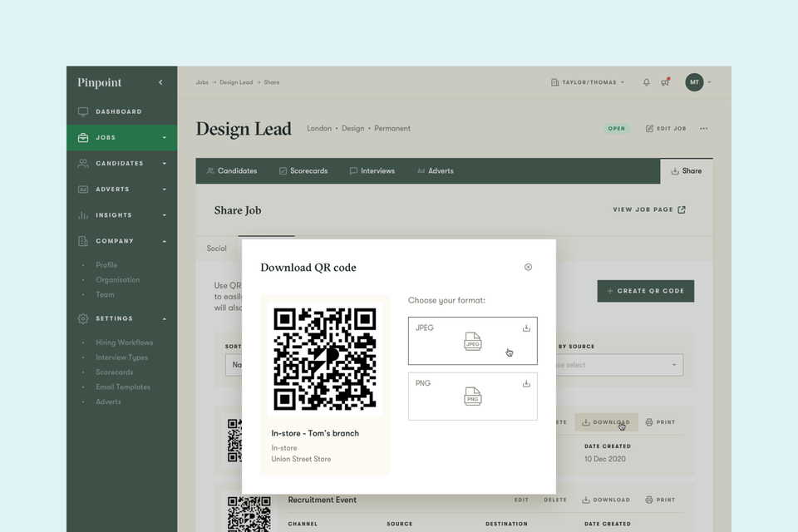Switch to the Candidates tab
798x532 pixels.
click(232, 171)
